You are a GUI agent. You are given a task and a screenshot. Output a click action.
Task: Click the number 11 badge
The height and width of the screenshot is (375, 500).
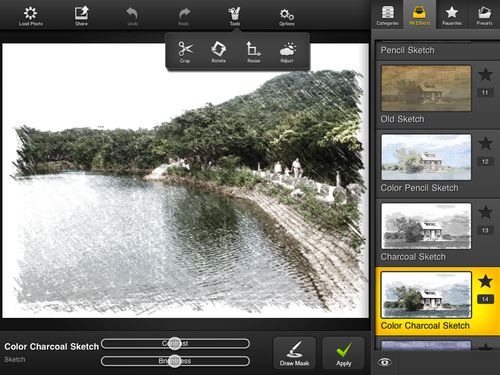(x=485, y=93)
